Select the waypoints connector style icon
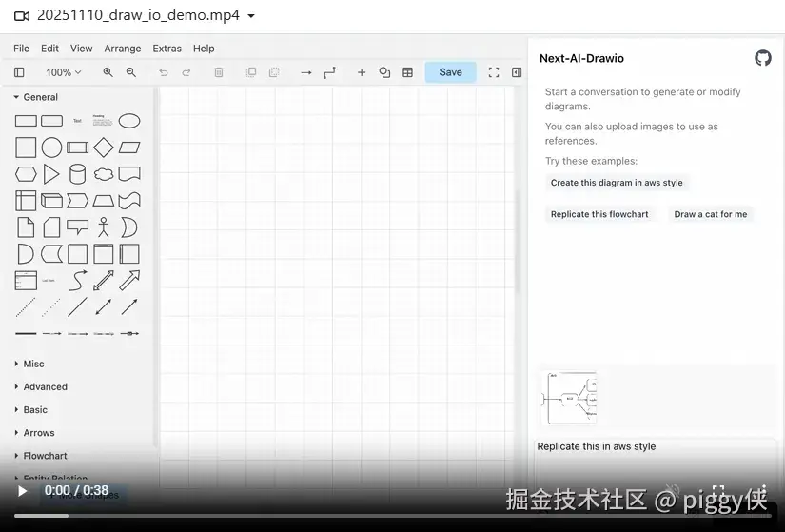Viewport: 785px width, 532px height. 329,72
